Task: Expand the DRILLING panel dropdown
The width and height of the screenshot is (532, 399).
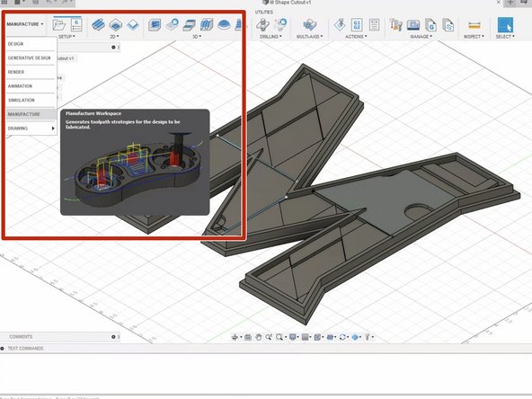Action: click(x=270, y=36)
